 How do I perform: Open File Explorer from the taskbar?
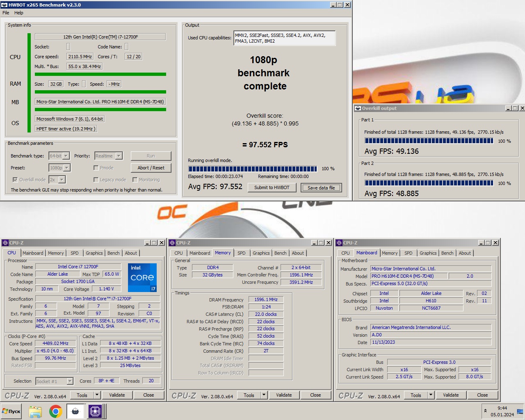pyautogui.click(x=35, y=411)
